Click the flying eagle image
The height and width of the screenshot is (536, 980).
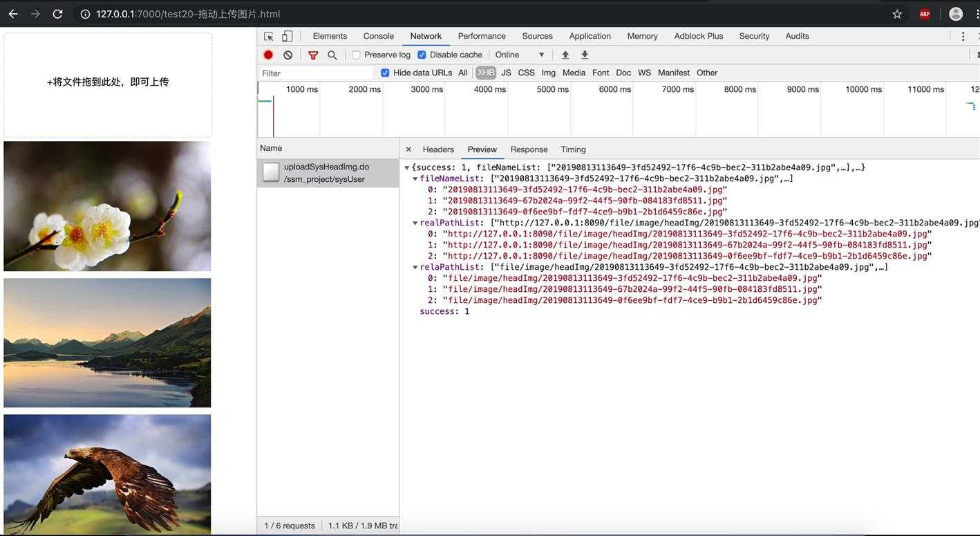tap(107, 474)
